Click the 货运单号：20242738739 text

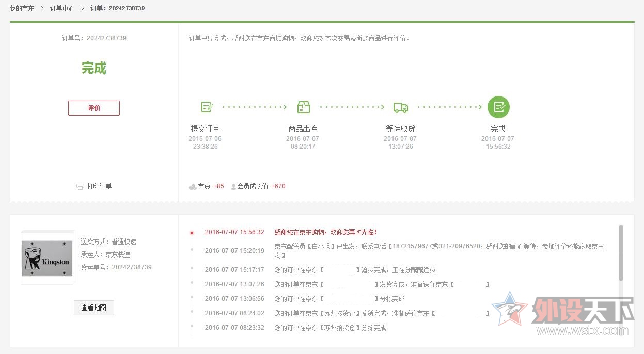(x=116, y=267)
